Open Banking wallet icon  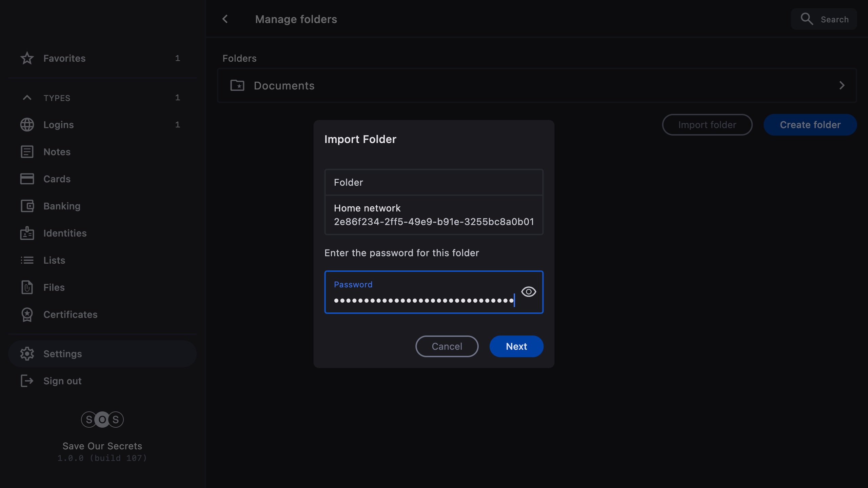click(x=27, y=206)
